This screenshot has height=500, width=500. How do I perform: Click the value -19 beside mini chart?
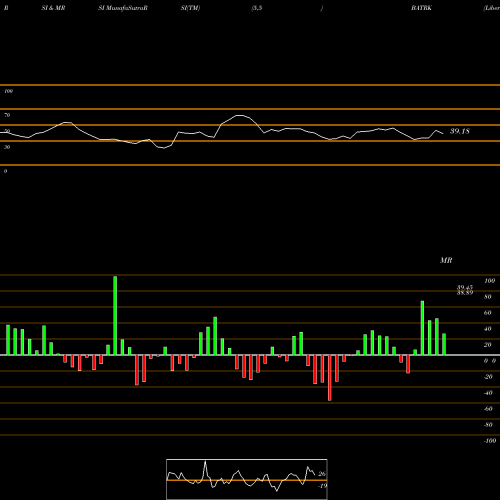click(x=322, y=486)
